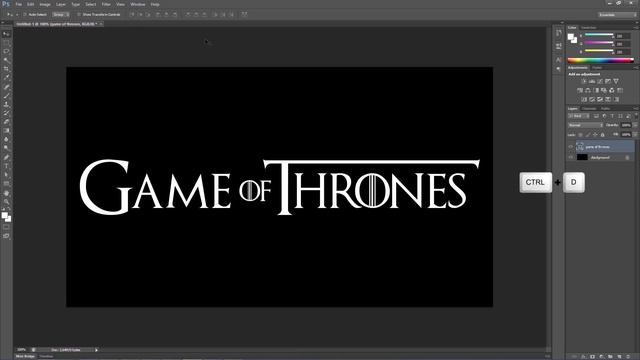This screenshot has width=640, height=360.
Task: Select the Spot Healing Brush tool
Action: pos(6,87)
